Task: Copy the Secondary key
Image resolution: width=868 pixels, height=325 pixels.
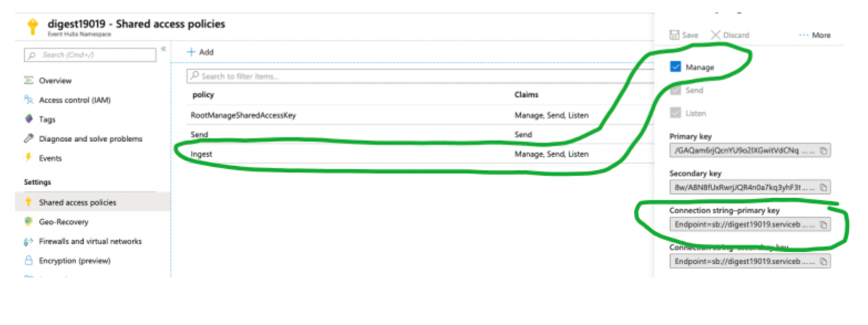Action: [823, 187]
